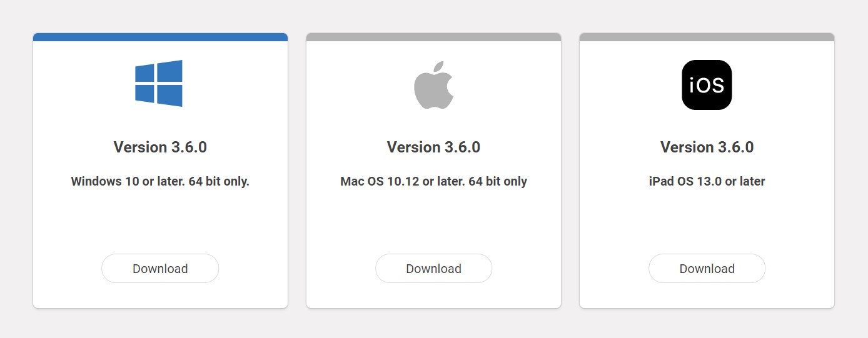Image resolution: width=868 pixels, height=338 pixels.
Task: Click the blue Windows logo icon
Action: click(x=159, y=83)
